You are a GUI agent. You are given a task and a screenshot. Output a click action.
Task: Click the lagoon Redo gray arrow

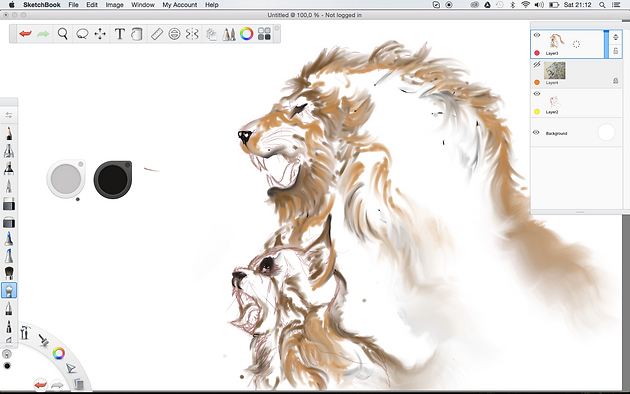coord(57,385)
